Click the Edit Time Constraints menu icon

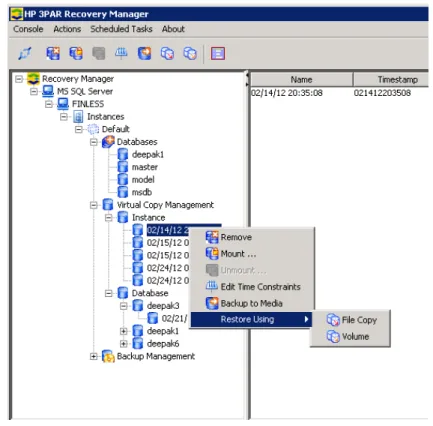coord(212,286)
